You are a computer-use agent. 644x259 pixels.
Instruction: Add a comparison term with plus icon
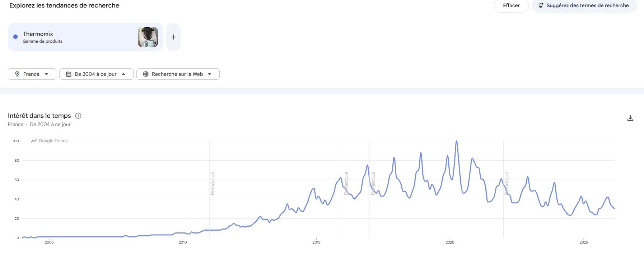click(173, 37)
